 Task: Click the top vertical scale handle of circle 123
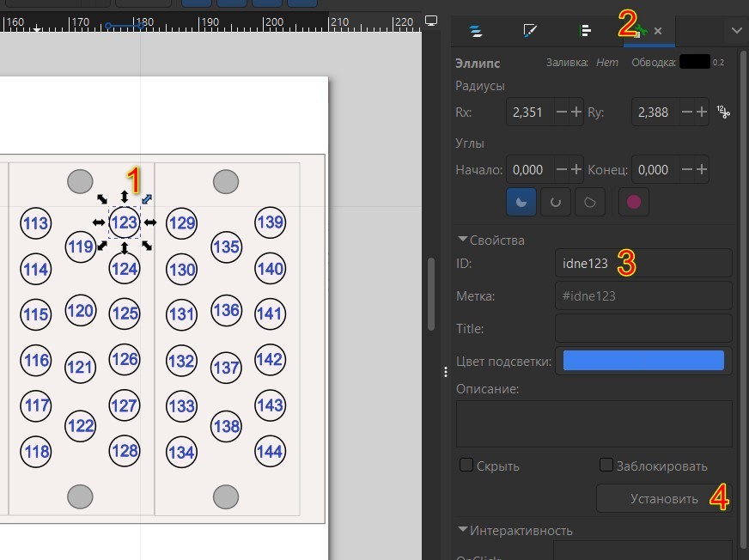tap(125, 197)
